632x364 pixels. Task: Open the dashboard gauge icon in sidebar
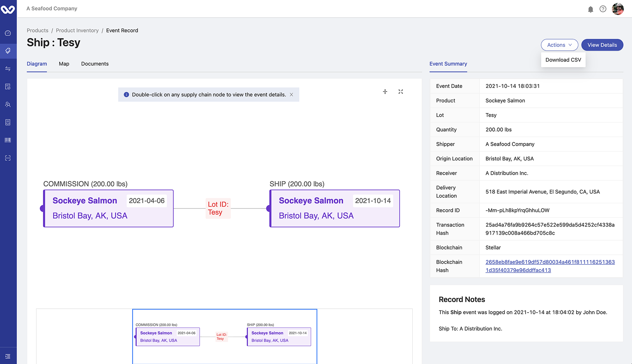8,33
